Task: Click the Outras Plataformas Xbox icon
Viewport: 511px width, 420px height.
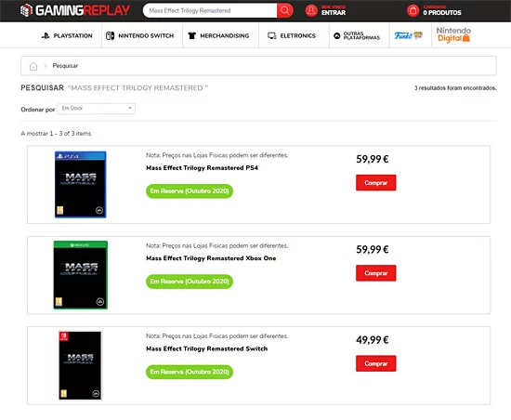Action: click(x=337, y=36)
